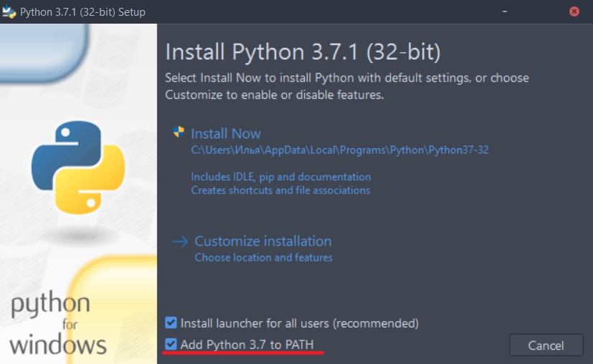Click the window title "Python 3.7.1 (32-bit) Setup"
Screen dimensions: 593x364
pyautogui.click(x=82, y=11)
